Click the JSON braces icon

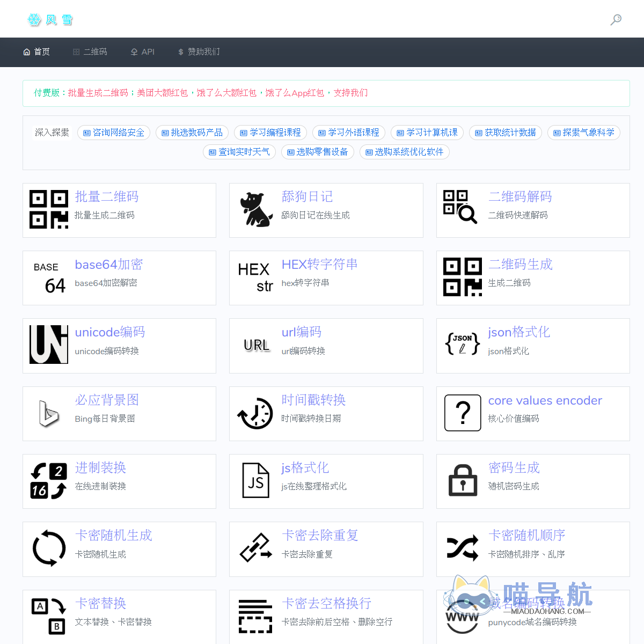click(463, 344)
